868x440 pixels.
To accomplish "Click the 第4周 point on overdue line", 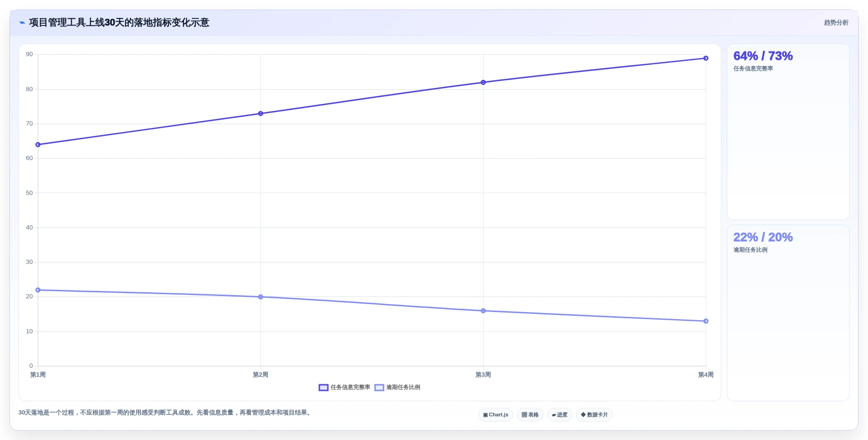I will coord(706,322).
